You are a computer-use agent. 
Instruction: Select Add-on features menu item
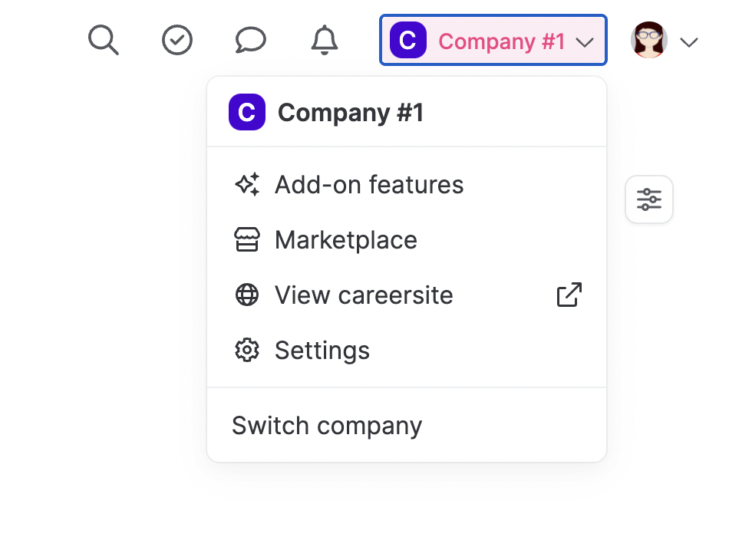click(369, 185)
